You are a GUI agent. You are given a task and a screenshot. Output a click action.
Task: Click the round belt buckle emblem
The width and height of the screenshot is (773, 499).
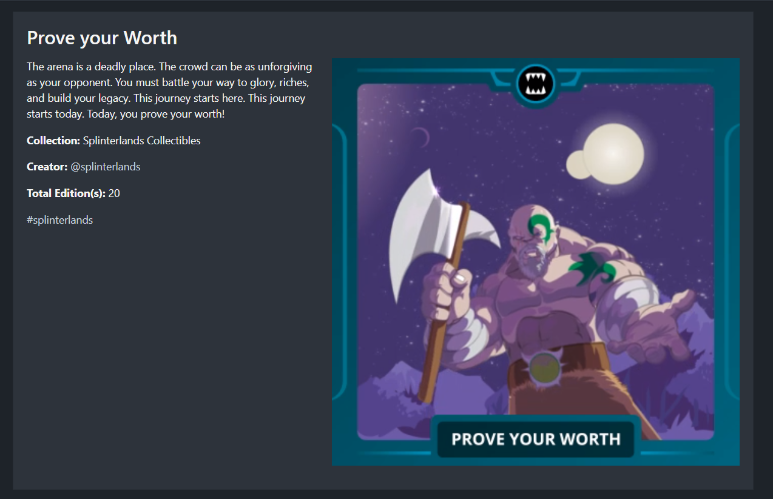pos(544,368)
